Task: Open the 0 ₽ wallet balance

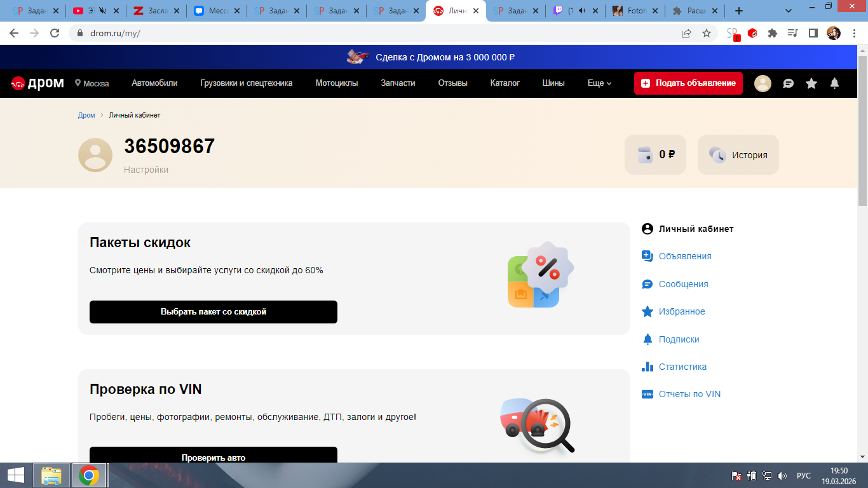Action: tap(655, 154)
